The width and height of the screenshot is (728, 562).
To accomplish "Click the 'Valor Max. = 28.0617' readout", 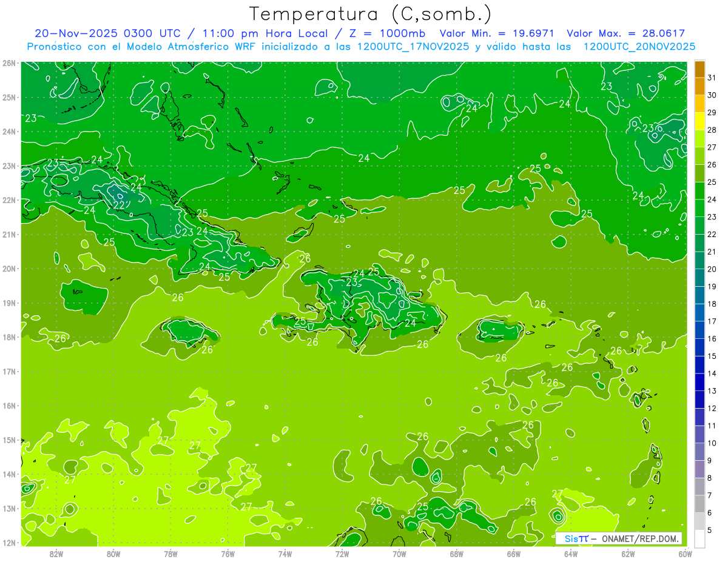I will [x=625, y=33].
